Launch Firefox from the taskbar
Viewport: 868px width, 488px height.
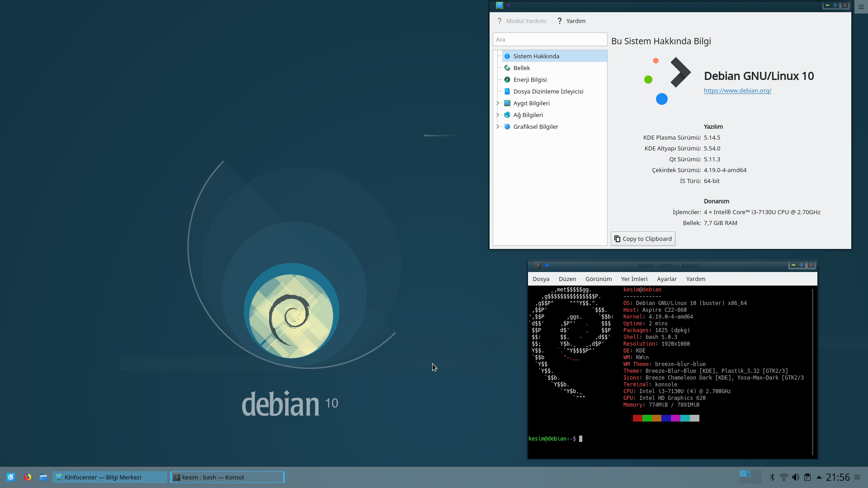pos(28,477)
